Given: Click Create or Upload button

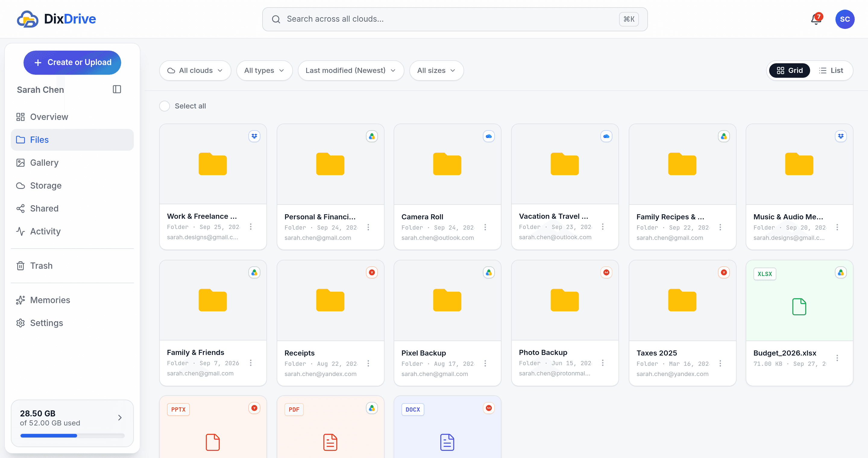Looking at the screenshot, I should pos(72,62).
